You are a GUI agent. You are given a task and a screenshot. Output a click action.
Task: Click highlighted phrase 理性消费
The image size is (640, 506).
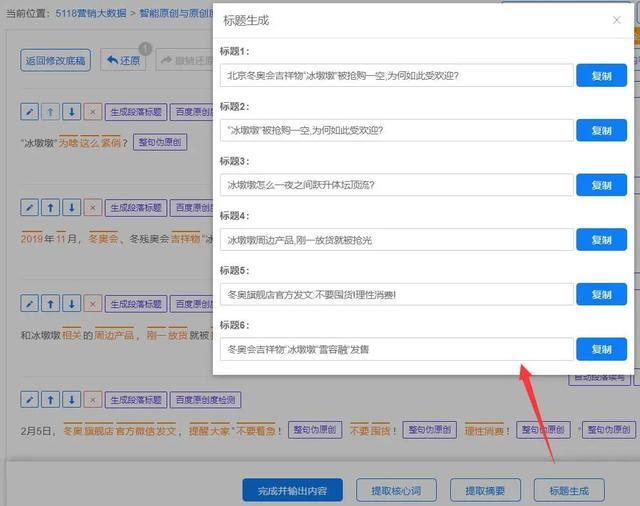(x=484, y=431)
